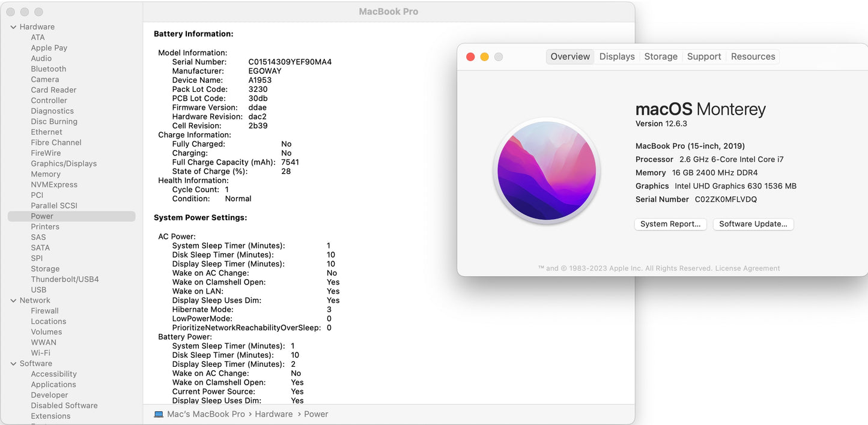Click the laptop icon in path bar
This screenshot has width=868, height=425.
[159, 414]
